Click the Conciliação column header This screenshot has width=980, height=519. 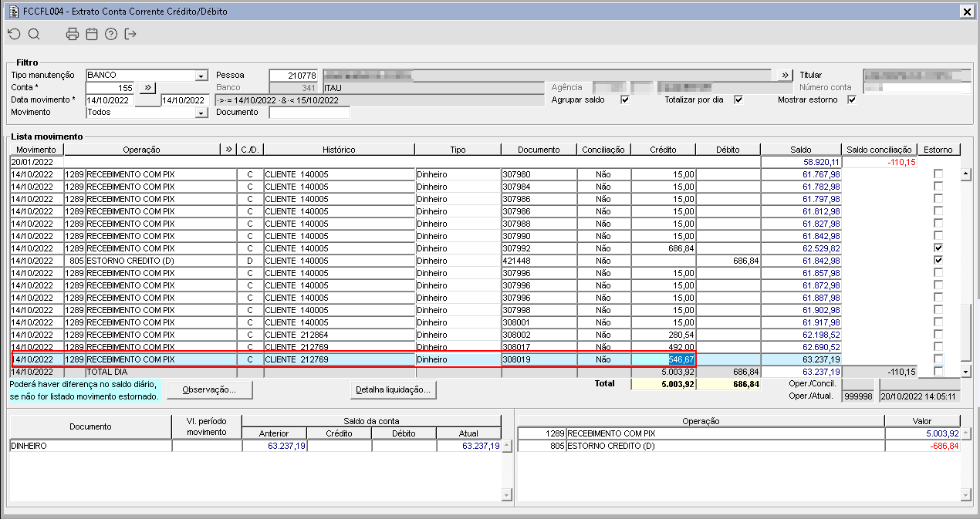pyautogui.click(x=603, y=149)
